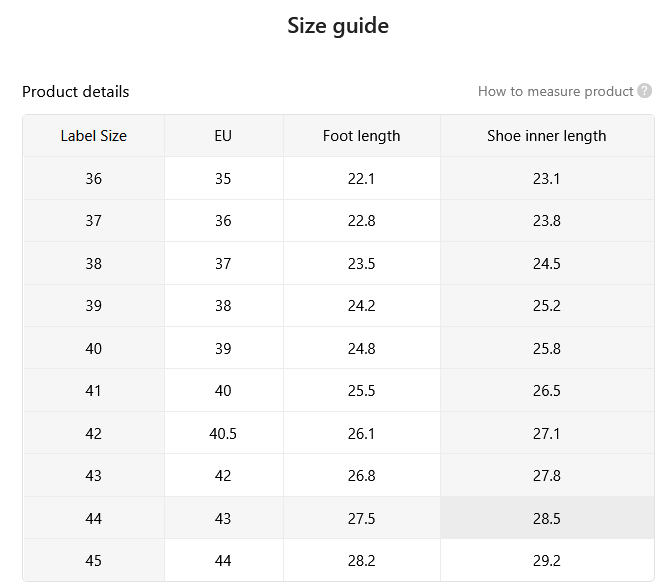Select the foot length 25.5 cell

(361, 390)
